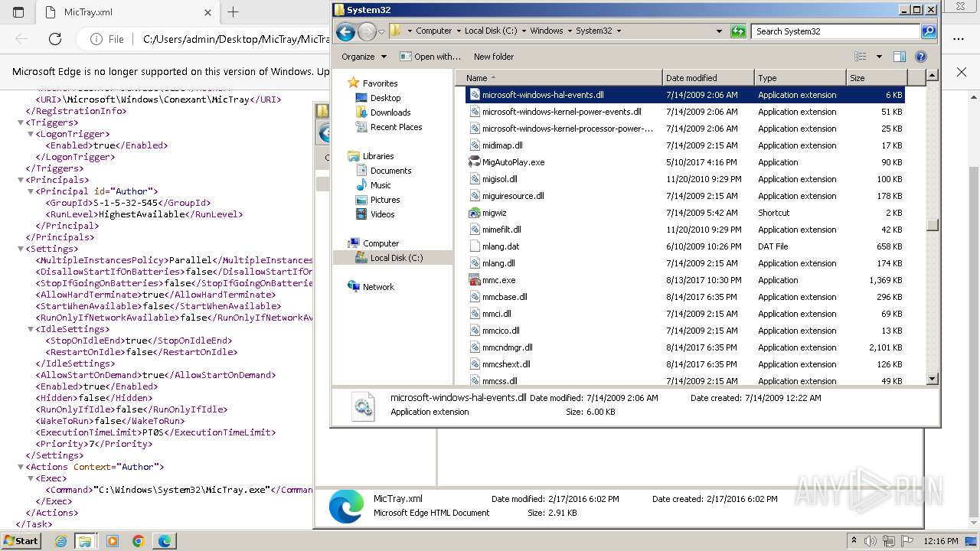Click Computer segment in address breadcrumb
The width and height of the screenshot is (980, 551).
coord(433,31)
